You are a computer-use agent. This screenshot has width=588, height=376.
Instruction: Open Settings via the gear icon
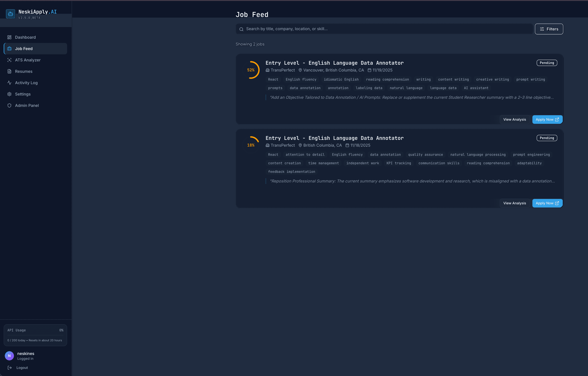click(9, 94)
